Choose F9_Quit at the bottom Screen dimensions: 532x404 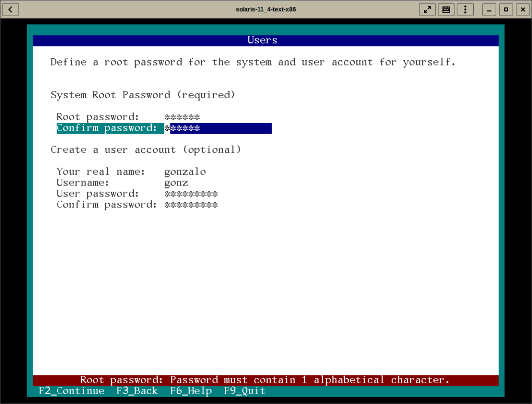pyautogui.click(x=245, y=391)
